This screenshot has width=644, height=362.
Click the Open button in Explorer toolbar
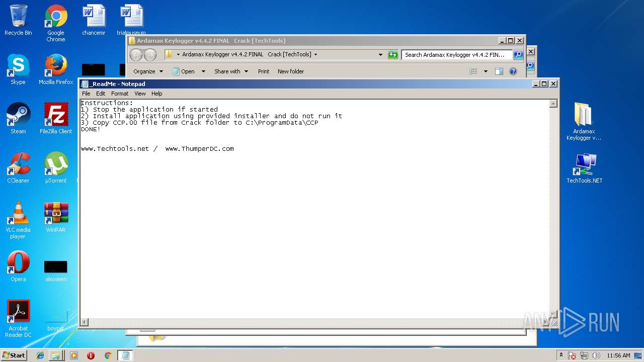click(x=184, y=71)
